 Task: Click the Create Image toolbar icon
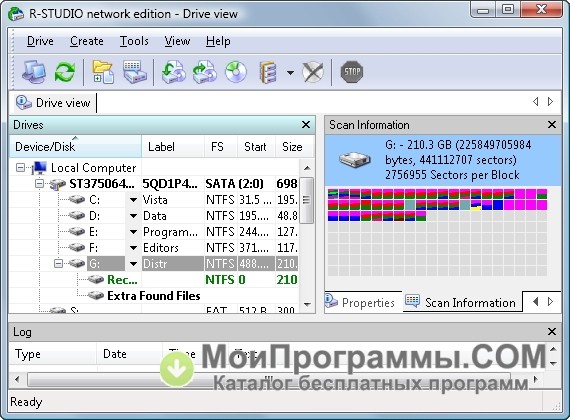[204, 72]
